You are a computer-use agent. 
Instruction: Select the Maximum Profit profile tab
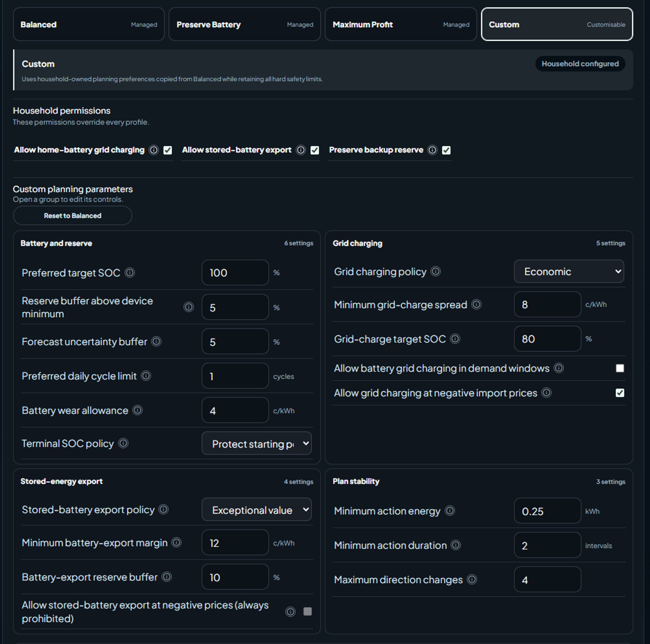pos(401,24)
